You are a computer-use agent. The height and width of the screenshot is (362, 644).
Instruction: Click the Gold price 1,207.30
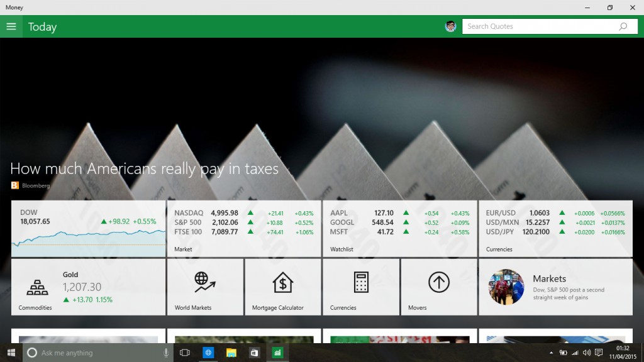click(x=82, y=287)
